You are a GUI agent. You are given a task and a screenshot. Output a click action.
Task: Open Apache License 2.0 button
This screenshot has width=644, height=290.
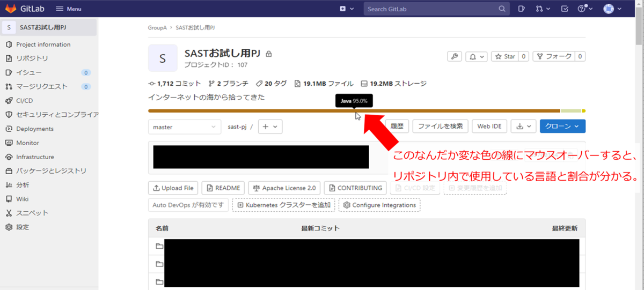click(x=284, y=188)
